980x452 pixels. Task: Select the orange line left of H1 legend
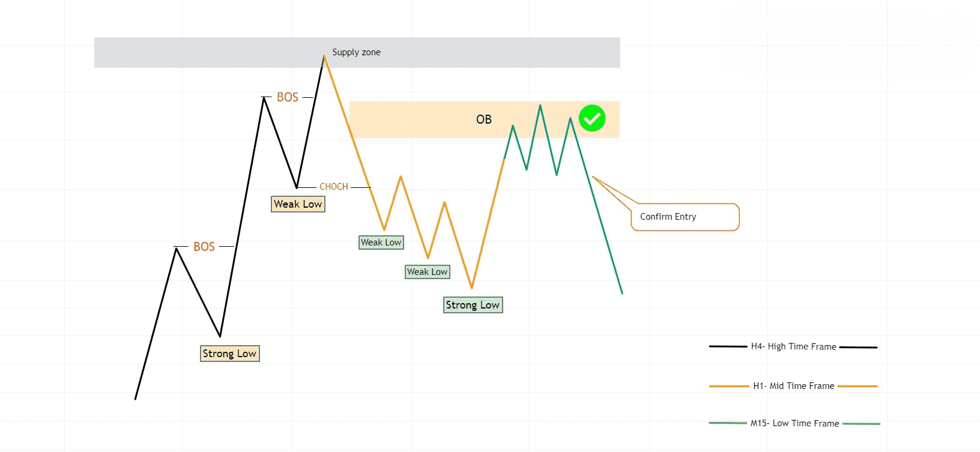point(728,386)
